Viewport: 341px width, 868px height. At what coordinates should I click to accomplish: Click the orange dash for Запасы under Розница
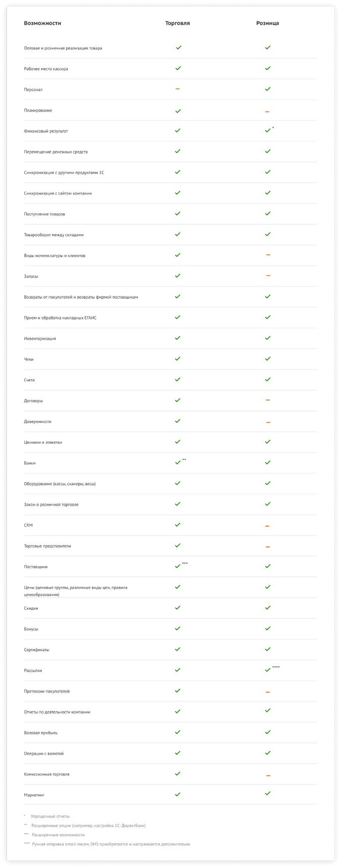click(268, 276)
